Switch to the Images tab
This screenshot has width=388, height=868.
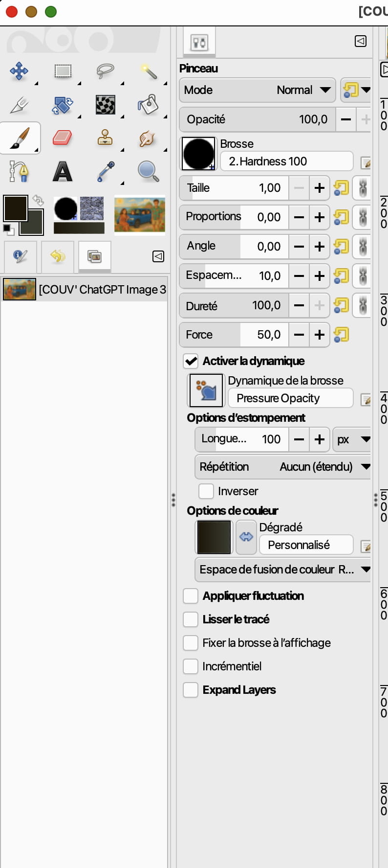(x=95, y=256)
